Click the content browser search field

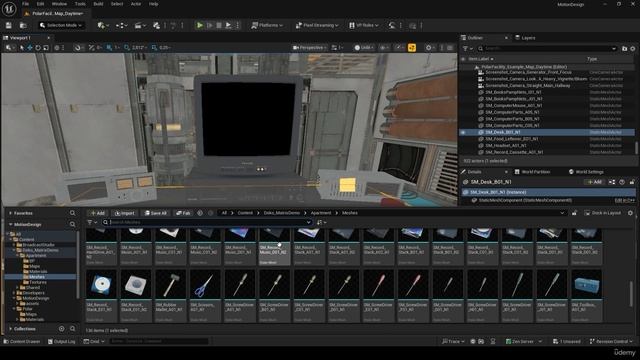[x=207, y=222]
